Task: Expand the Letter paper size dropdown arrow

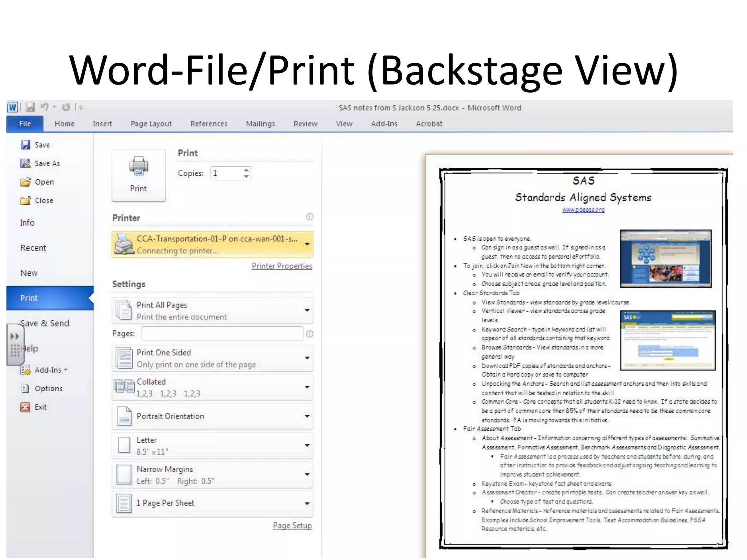Action: click(307, 446)
